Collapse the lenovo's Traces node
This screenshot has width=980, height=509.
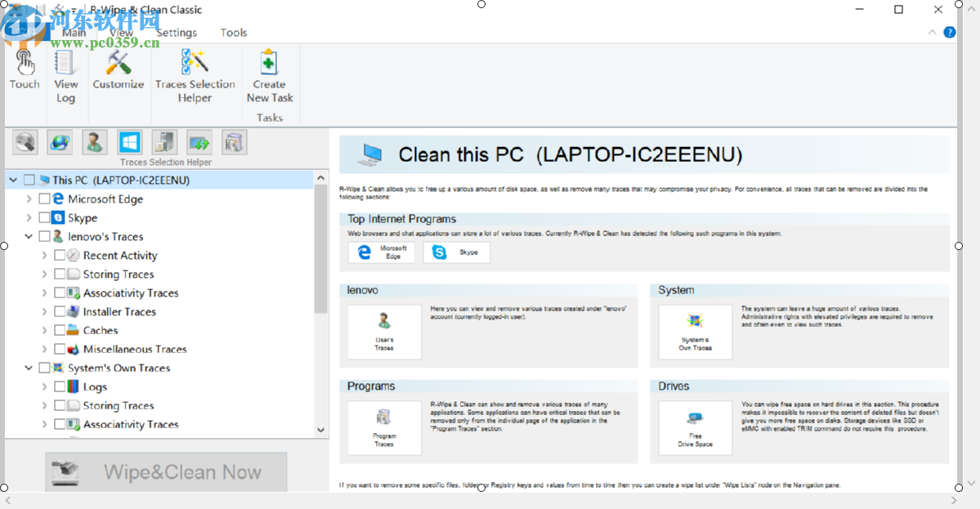(x=29, y=236)
